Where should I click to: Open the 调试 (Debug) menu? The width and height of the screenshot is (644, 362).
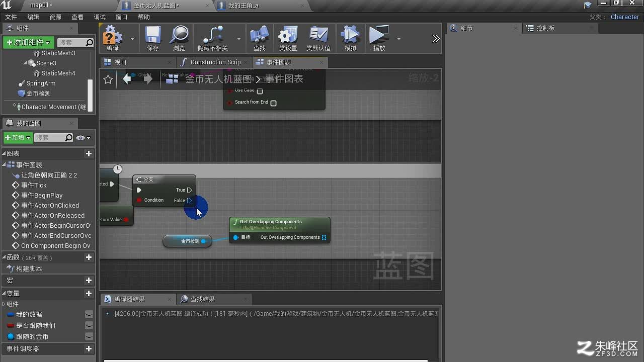pos(100,17)
